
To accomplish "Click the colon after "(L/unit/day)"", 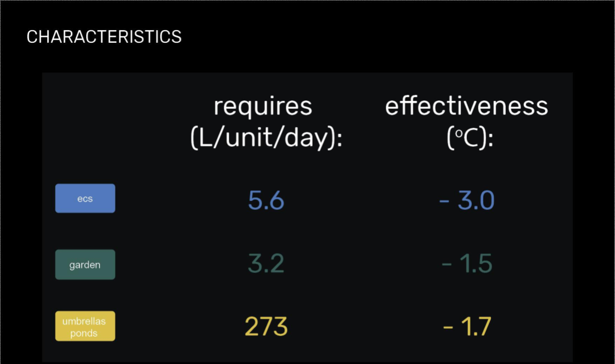I will (x=339, y=140).
